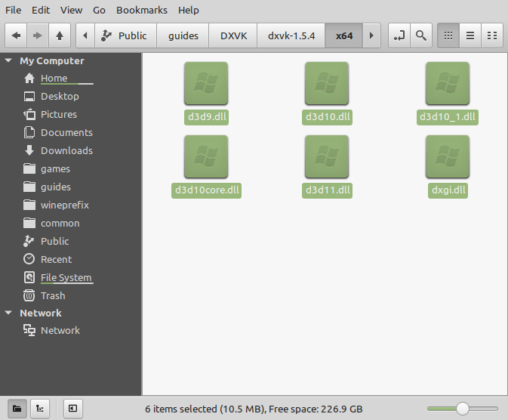The width and height of the screenshot is (508, 420).
Task: Click the d3d9.dll filename label
Action: pos(207,117)
